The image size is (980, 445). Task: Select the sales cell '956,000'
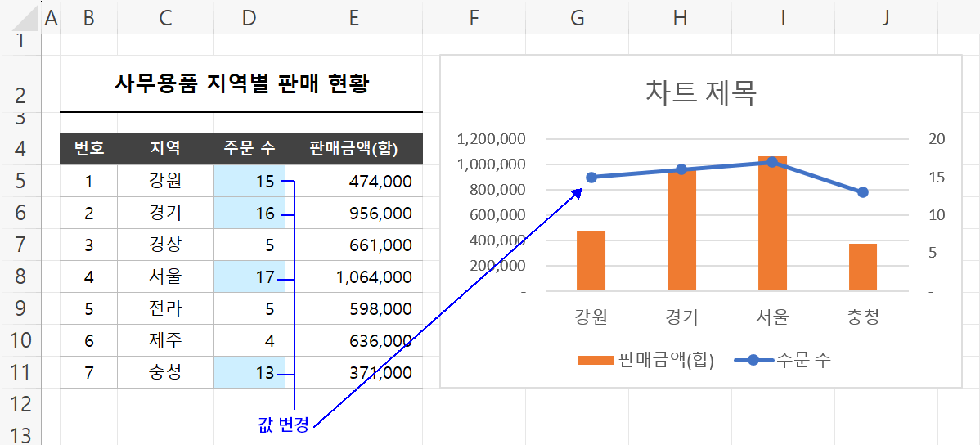click(353, 214)
